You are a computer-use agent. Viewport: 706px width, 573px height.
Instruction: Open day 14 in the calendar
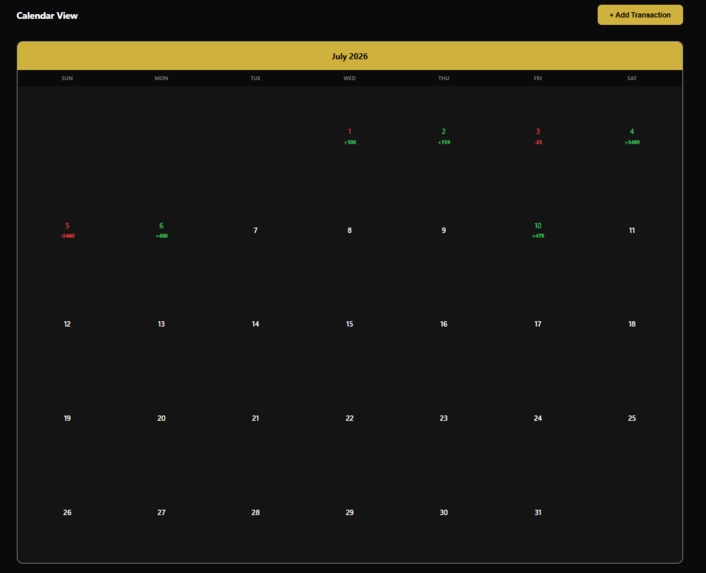click(255, 324)
